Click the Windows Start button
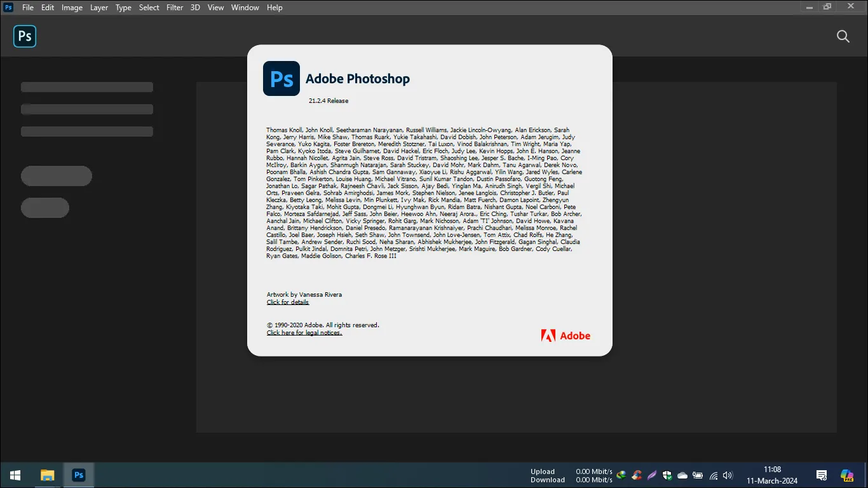The image size is (868, 488). pyautogui.click(x=15, y=475)
